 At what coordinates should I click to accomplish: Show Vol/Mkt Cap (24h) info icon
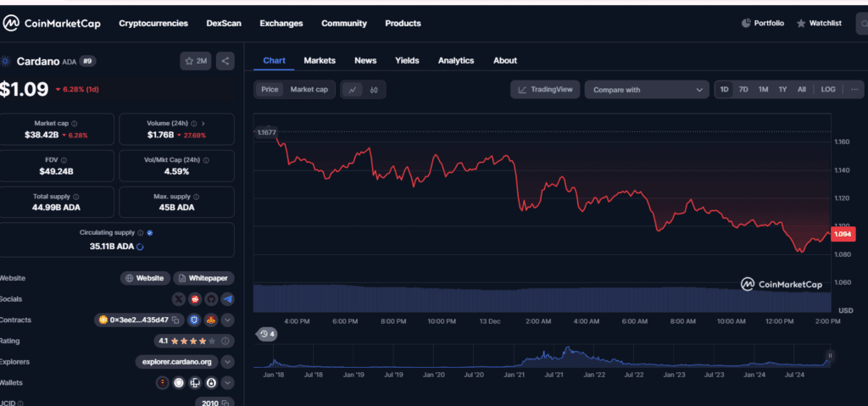(x=206, y=159)
